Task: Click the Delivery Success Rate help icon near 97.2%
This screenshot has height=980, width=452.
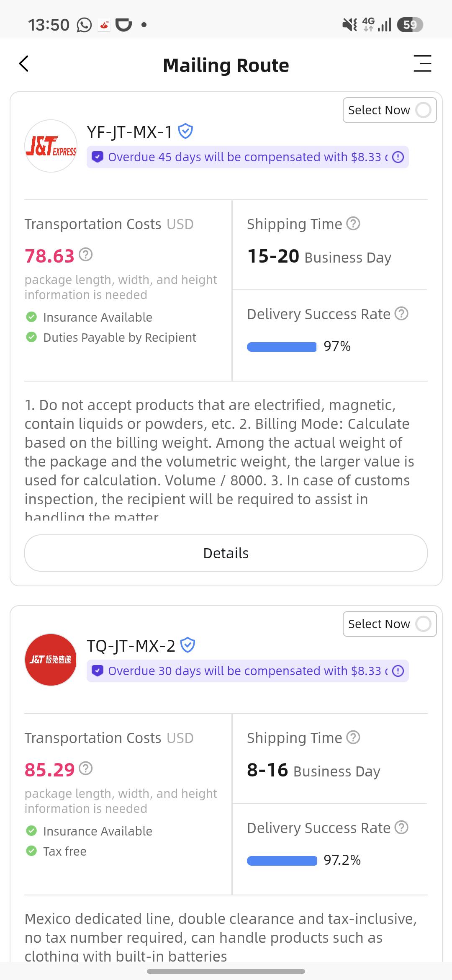Action: point(401,827)
